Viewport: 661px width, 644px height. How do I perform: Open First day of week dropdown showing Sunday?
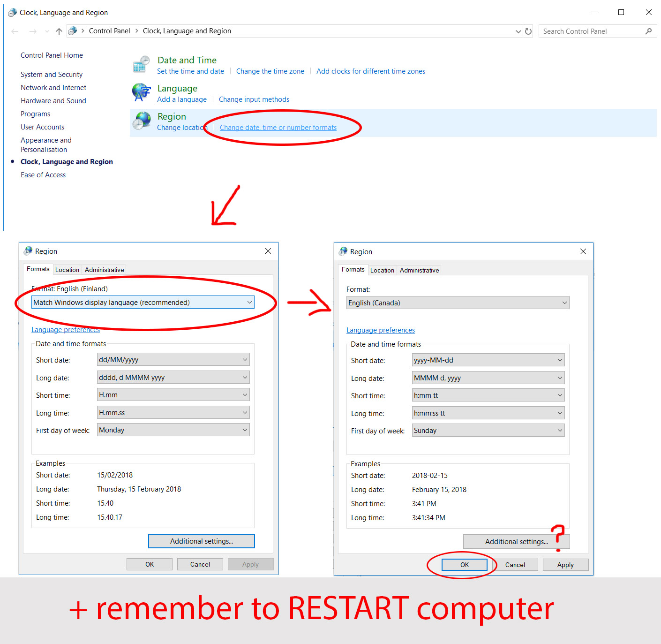click(488, 431)
